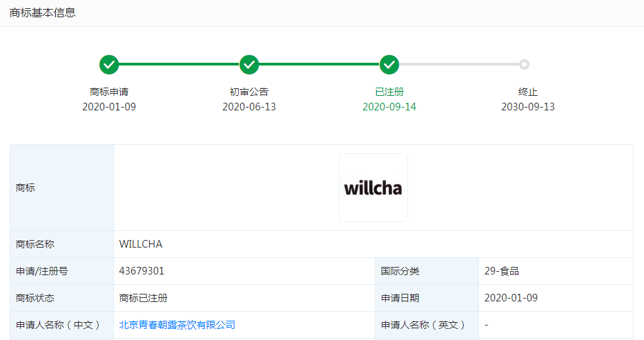
Task: Open applicant link 北京青春朝露茶饮有限公司
Action: tap(177, 325)
